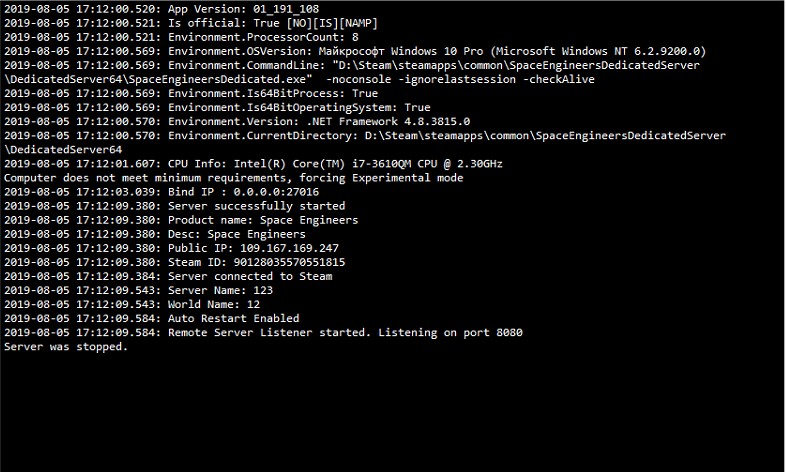Click the Server was stopped. message
Screen dimensions: 786x472
tap(66, 346)
